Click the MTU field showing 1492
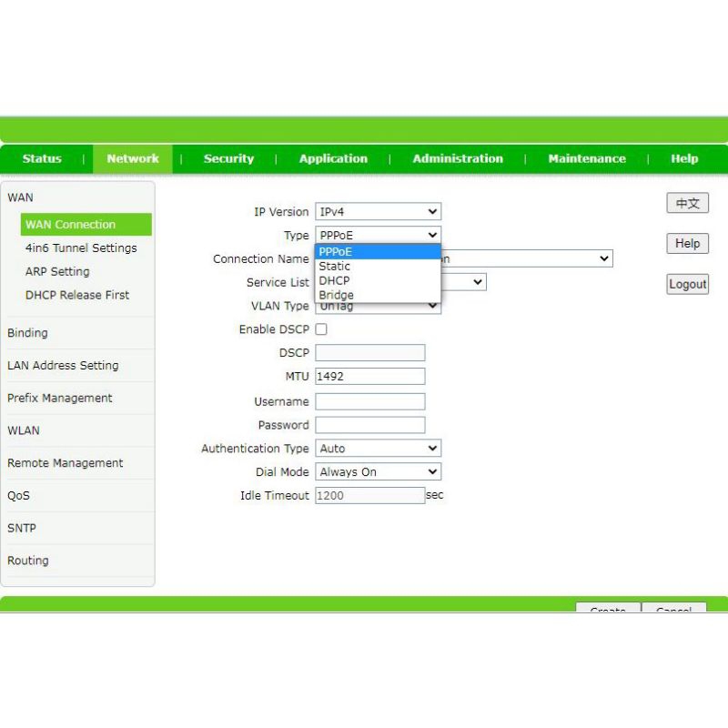The image size is (728, 728). click(x=370, y=376)
